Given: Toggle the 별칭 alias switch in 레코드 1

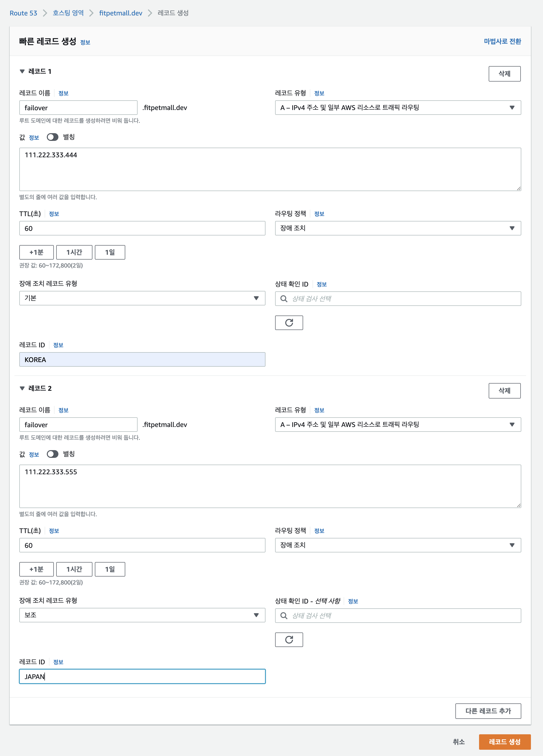Looking at the screenshot, I should point(52,137).
